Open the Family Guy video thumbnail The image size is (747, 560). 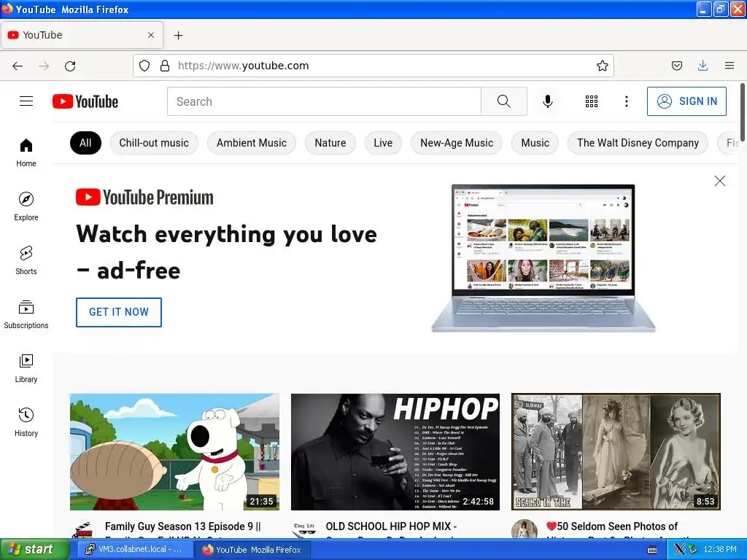pyautogui.click(x=174, y=451)
